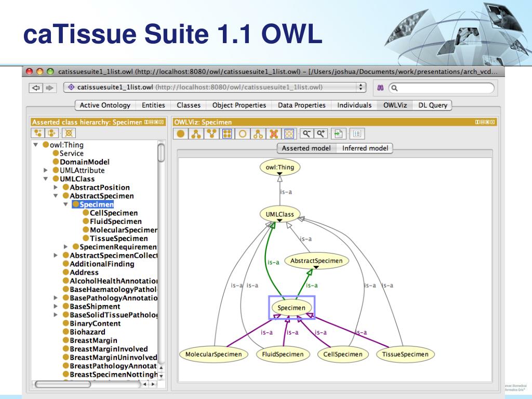Viewport: 532px width, 399px height.
Task: Click OWLViz Show subclasses icon
Action: 196,134
